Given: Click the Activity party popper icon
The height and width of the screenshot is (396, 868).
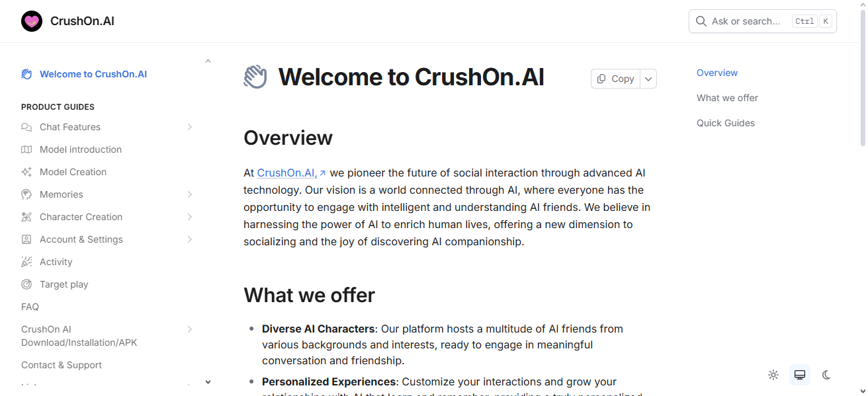Looking at the screenshot, I should (x=26, y=262).
